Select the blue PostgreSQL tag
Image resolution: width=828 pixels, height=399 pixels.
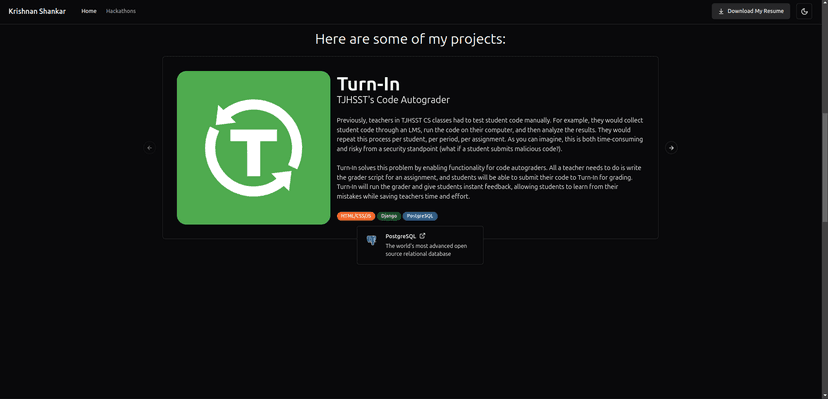420,216
